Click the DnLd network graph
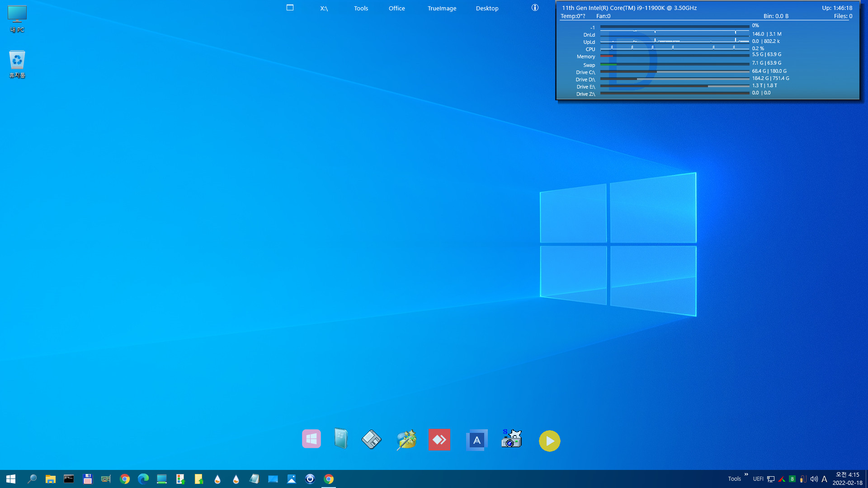868x488 pixels. (675, 33)
